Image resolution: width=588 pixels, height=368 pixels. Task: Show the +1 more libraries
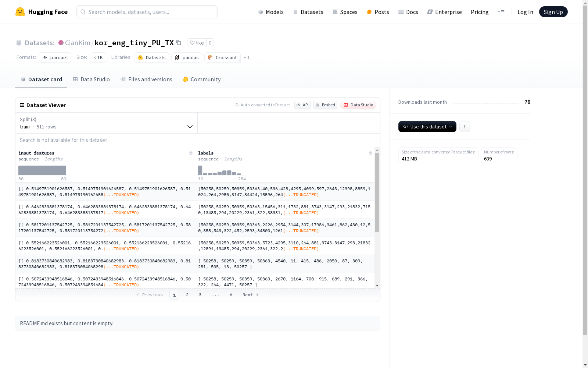coord(247,57)
